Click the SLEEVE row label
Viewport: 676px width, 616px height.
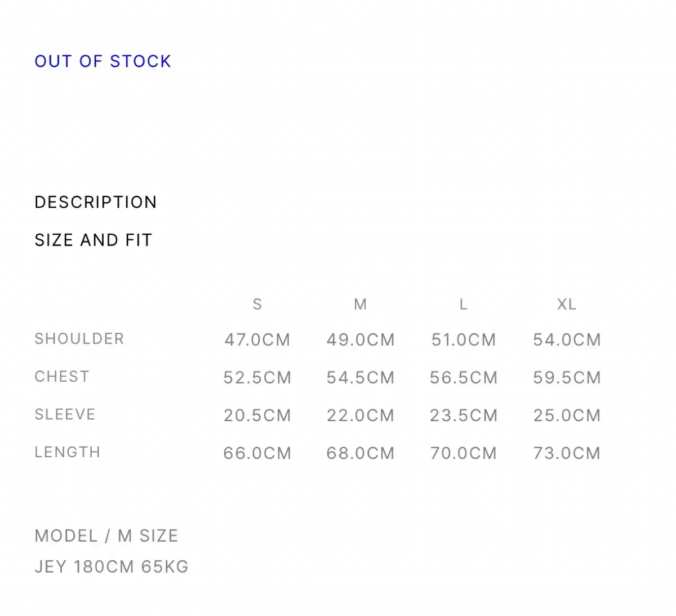[65, 414]
